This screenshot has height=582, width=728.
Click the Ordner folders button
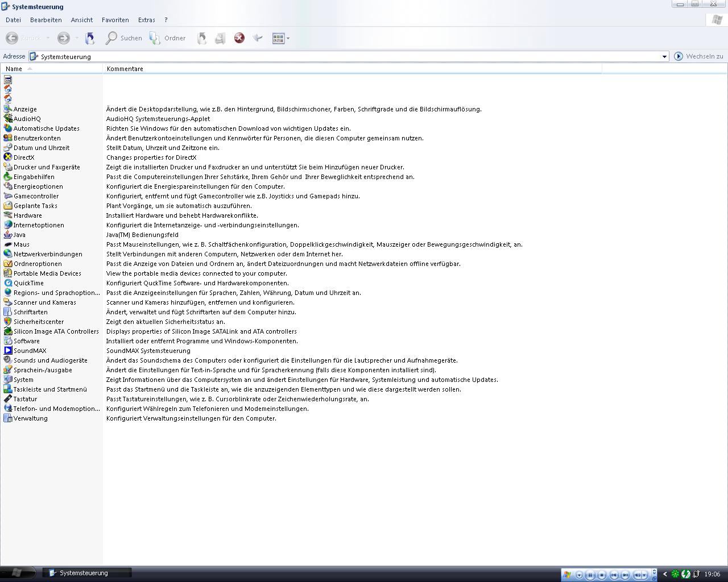[x=168, y=38]
